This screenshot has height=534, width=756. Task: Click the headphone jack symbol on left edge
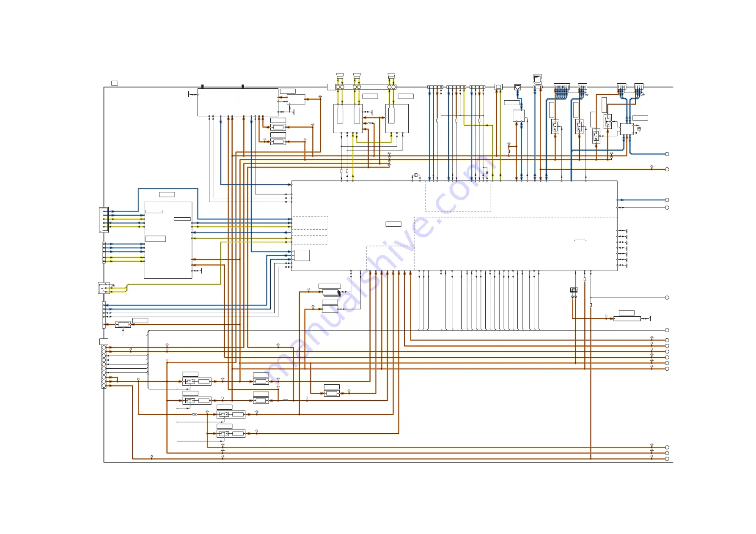pyautogui.click(x=104, y=288)
